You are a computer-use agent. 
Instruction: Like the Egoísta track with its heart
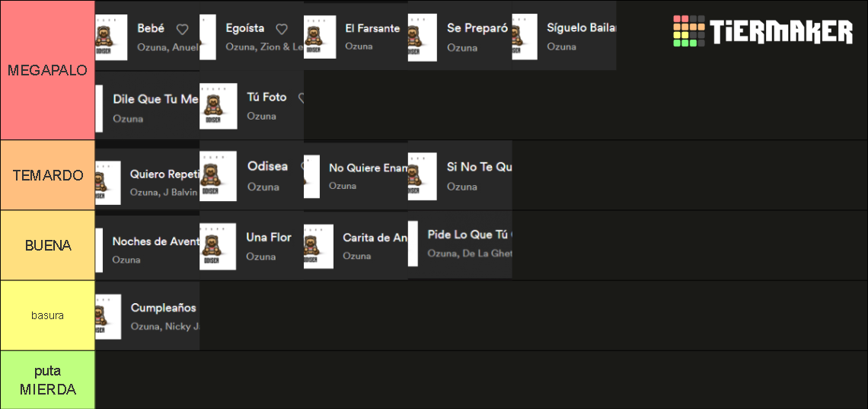282,30
